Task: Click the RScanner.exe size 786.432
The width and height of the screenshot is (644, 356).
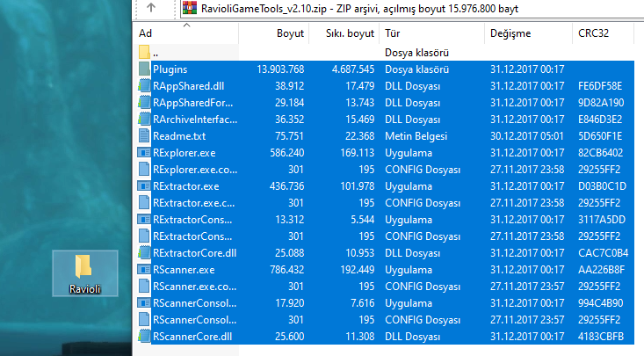Action: pyautogui.click(x=287, y=270)
